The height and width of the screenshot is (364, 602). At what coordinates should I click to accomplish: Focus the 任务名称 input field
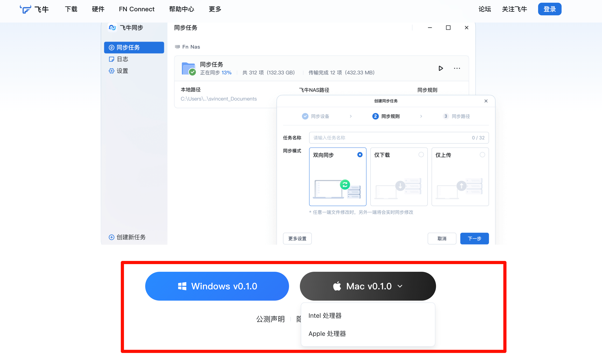[399, 138]
